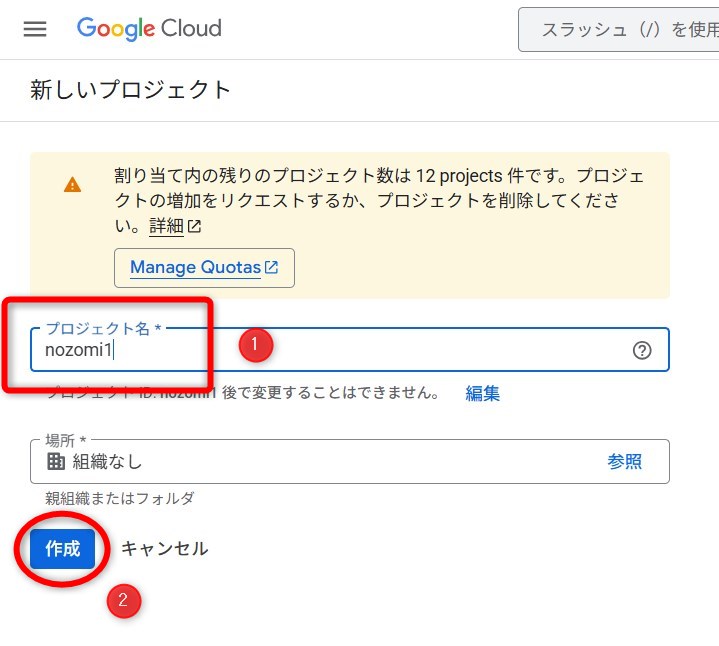Click the red annotation marker numbered 1
The height and width of the screenshot is (646, 719).
(254, 345)
